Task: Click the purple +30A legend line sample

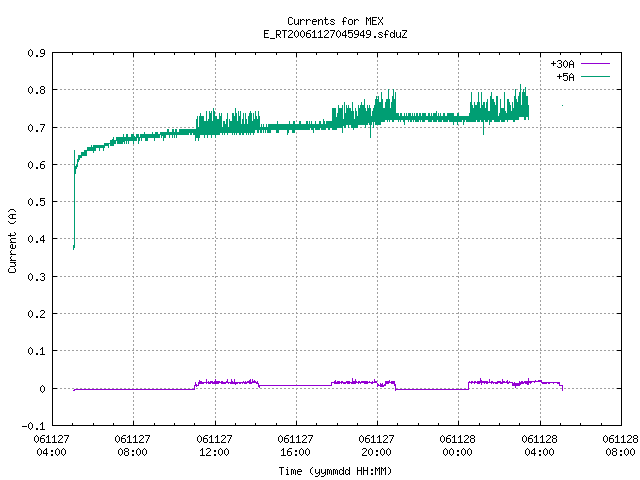Action: click(x=595, y=64)
